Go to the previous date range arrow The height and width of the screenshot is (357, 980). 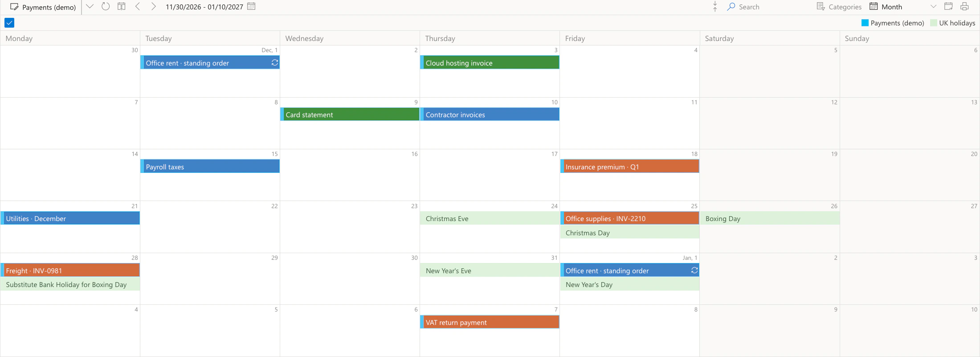coord(138,7)
